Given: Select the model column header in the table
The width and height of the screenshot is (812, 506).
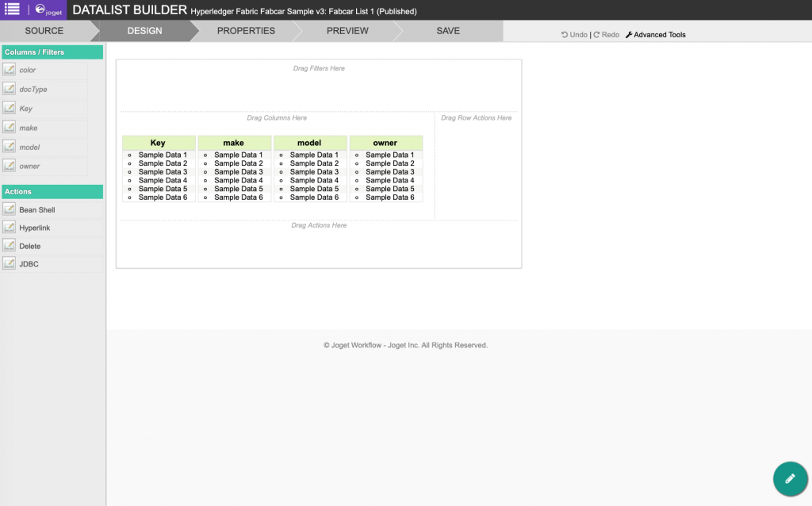Looking at the screenshot, I should click(x=310, y=143).
